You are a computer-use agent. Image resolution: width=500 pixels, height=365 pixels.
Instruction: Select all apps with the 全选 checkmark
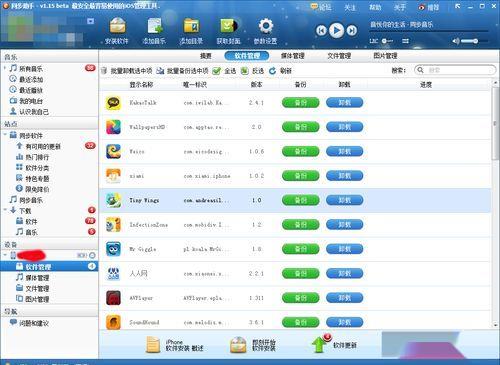pos(217,71)
